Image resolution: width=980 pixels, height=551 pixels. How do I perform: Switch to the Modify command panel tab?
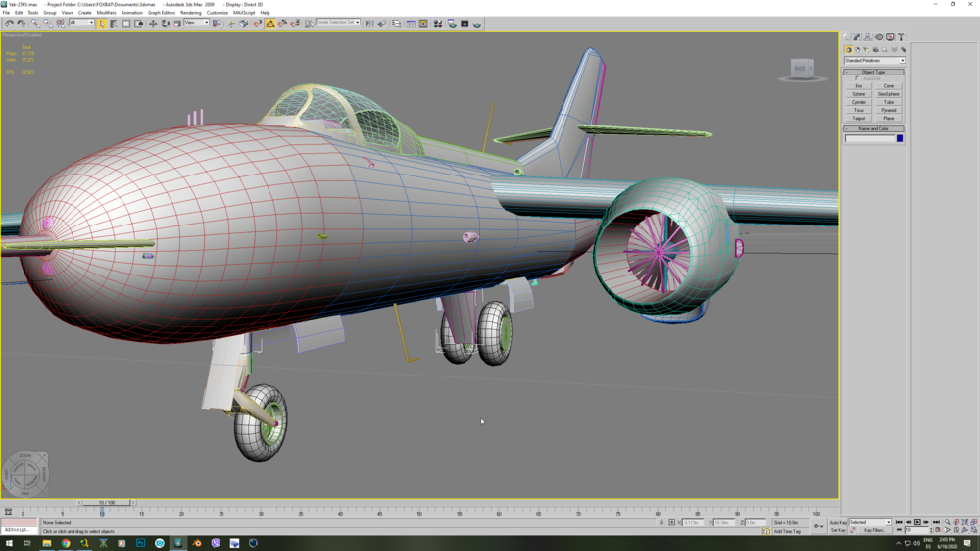[857, 37]
